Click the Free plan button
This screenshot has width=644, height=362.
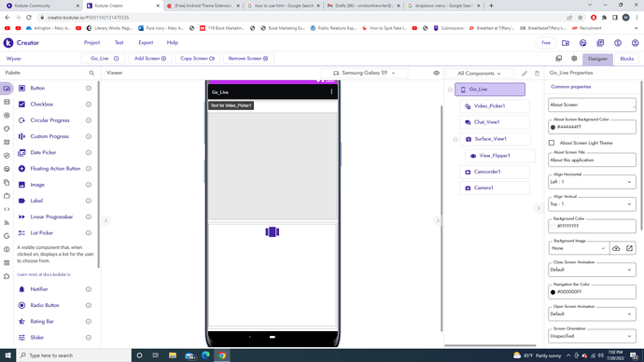[546, 43]
